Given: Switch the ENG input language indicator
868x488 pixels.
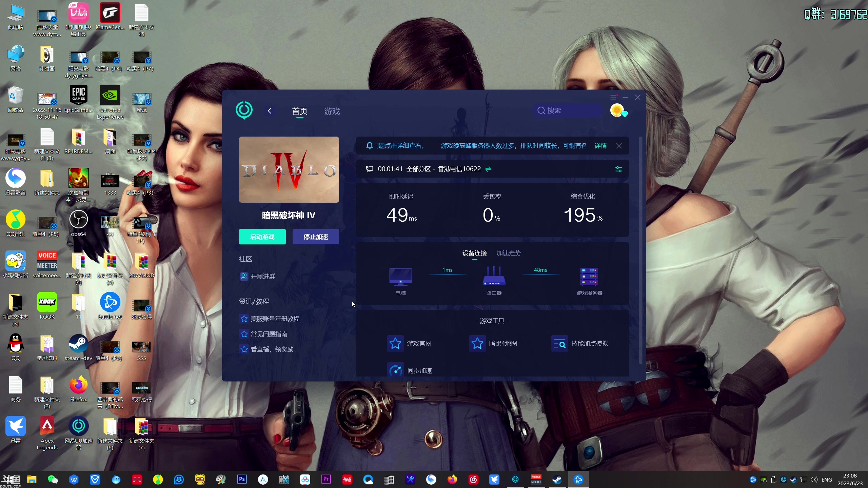Looking at the screenshot, I should [827, 480].
